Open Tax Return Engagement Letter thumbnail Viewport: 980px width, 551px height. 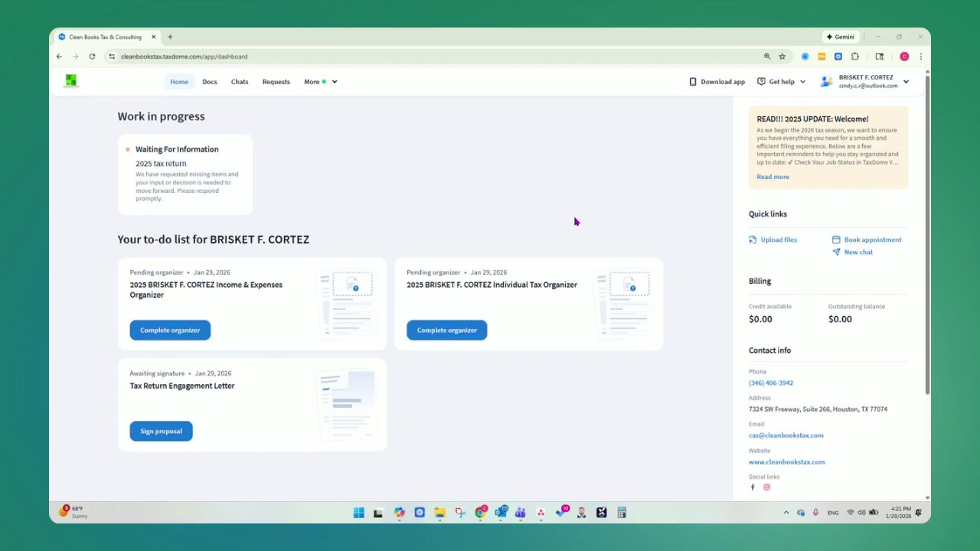click(x=346, y=405)
